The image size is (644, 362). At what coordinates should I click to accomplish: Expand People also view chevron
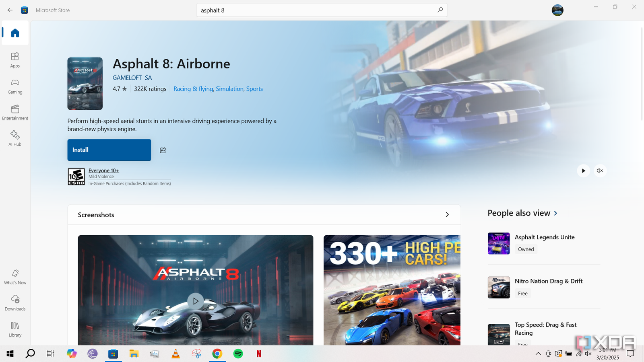click(556, 213)
